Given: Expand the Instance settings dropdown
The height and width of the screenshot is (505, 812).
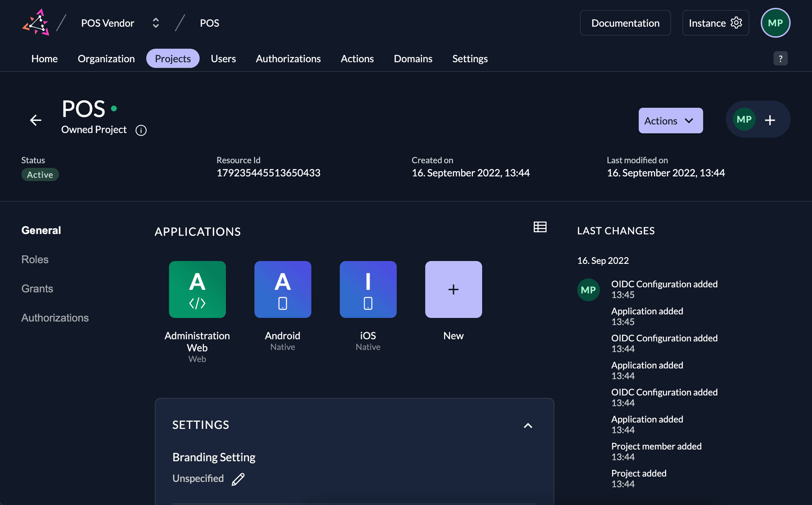Looking at the screenshot, I should (x=716, y=23).
